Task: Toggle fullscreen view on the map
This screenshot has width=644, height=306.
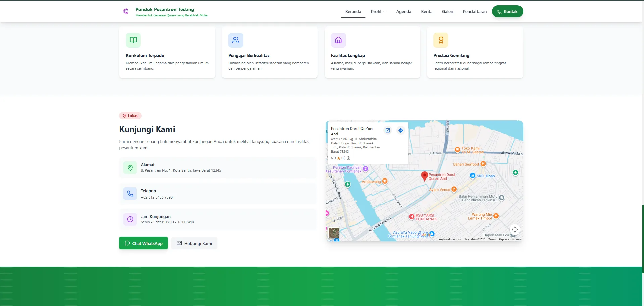Action: 515,229
